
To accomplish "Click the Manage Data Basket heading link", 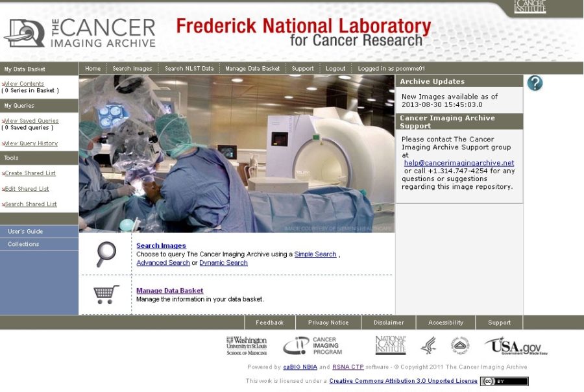I will tap(170, 291).
